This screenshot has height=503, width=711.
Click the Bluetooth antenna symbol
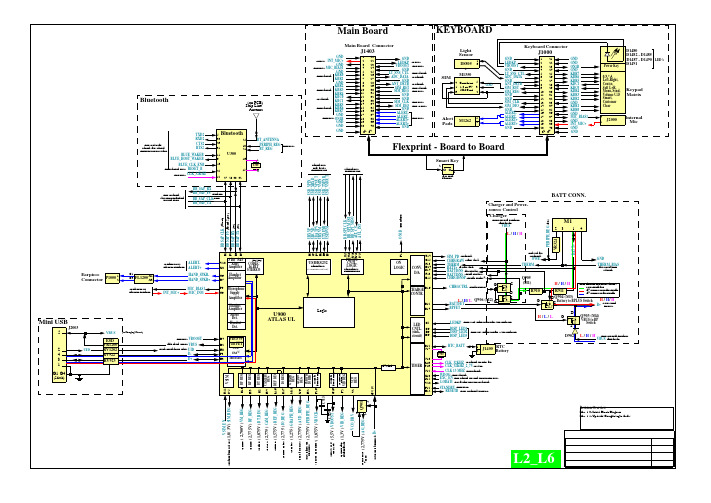pyautogui.click(x=256, y=117)
